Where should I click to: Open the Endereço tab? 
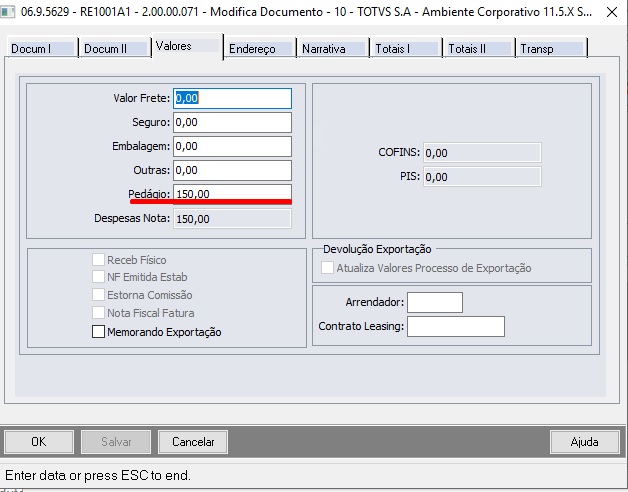click(x=260, y=48)
